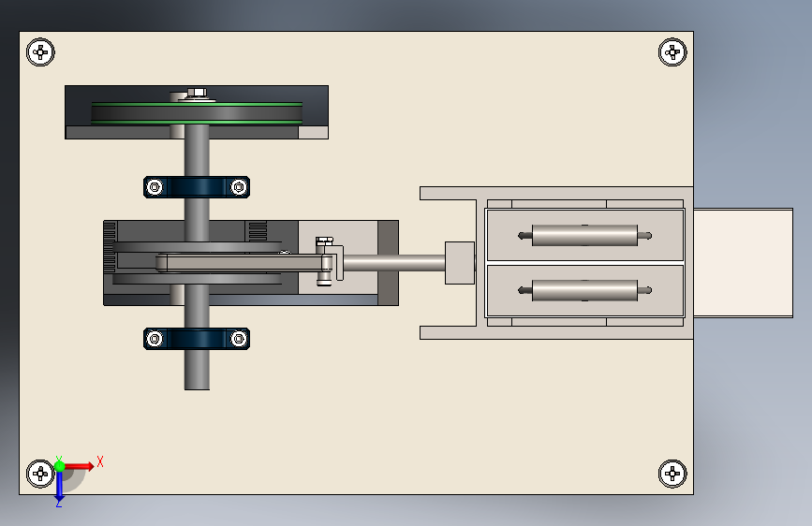Image resolution: width=812 pixels, height=526 pixels.
Task: Select the bottom-right corner Phillips screw
Action: pyautogui.click(x=672, y=474)
